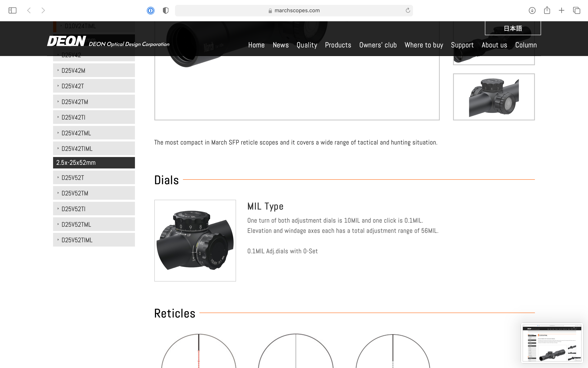Screen dimensions: 588x368
Task: Click the marchscopes.com address bar
Action: (294, 10)
